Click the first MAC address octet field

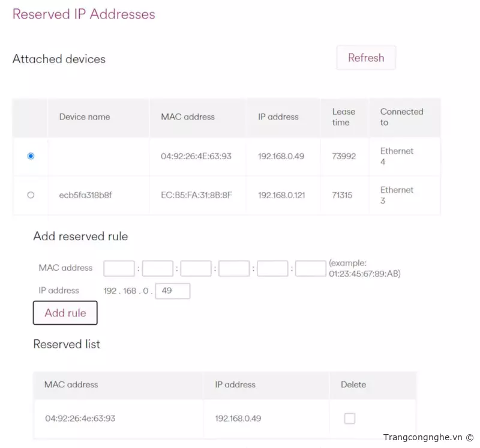point(119,268)
